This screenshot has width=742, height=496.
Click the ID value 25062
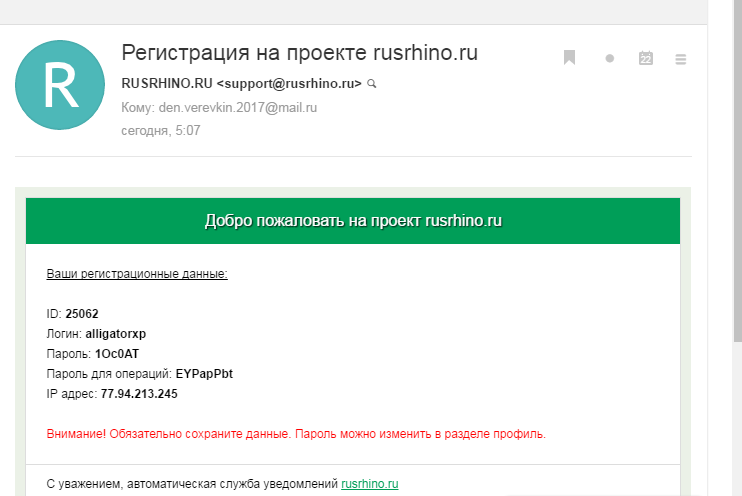(82, 314)
